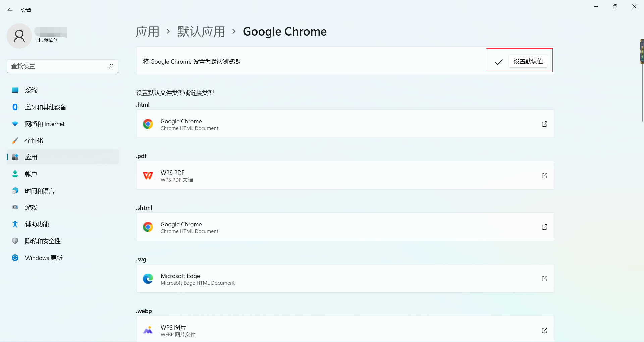644x342 pixels.
Task: Open 个性化 settings
Action: [63, 140]
